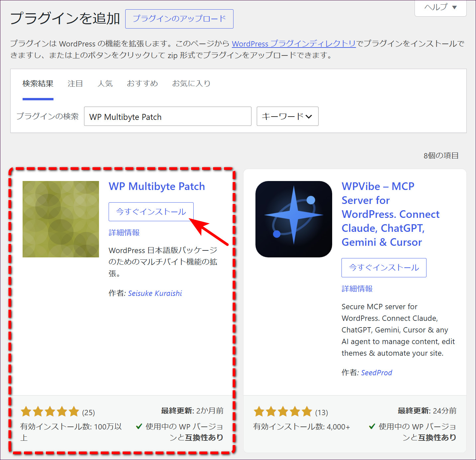Open the WPVibe – MCP Server title link
The image size is (476, 460).
(391, 214)
